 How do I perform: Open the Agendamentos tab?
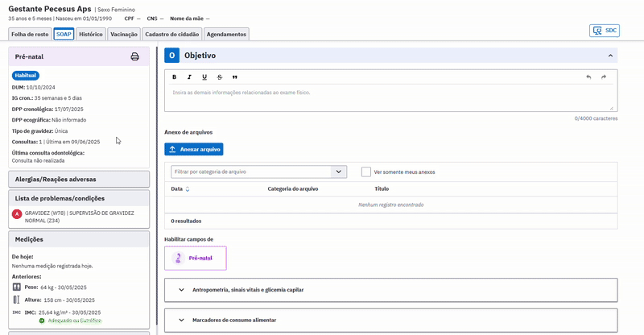[x=226, y=34]
